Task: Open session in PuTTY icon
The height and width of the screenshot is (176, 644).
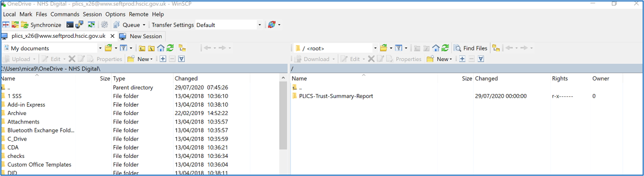Action: pyautogui.click(x=80, y=25)
